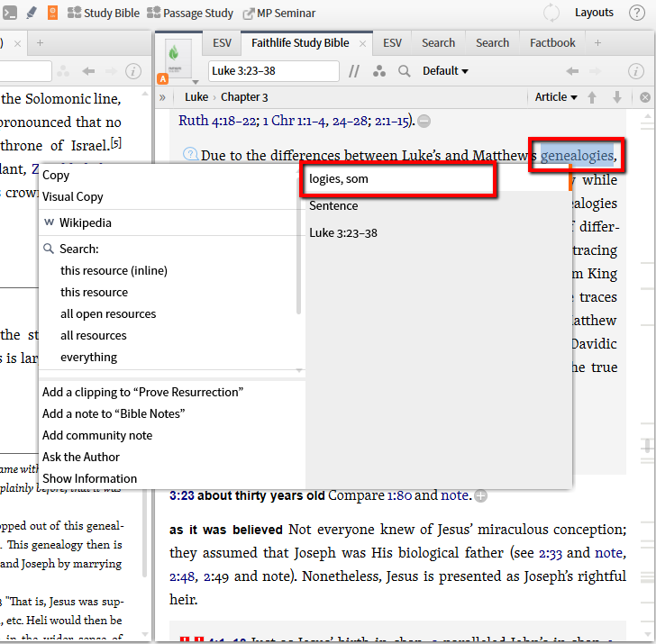Search all resources
Screen dimensions: 656x644
pyautogui.click(x=94, y=336)
